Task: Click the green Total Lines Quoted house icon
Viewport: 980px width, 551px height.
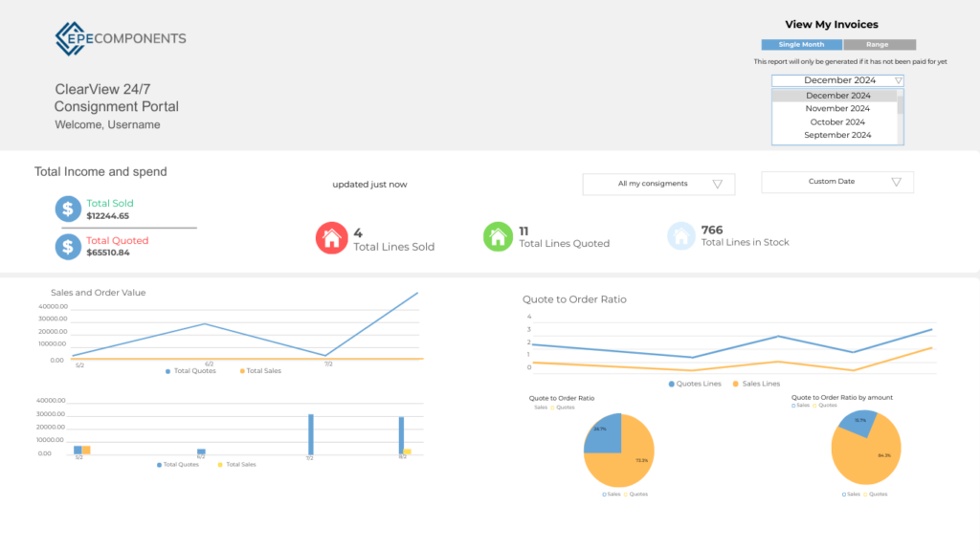Action: tap(498, 236)
